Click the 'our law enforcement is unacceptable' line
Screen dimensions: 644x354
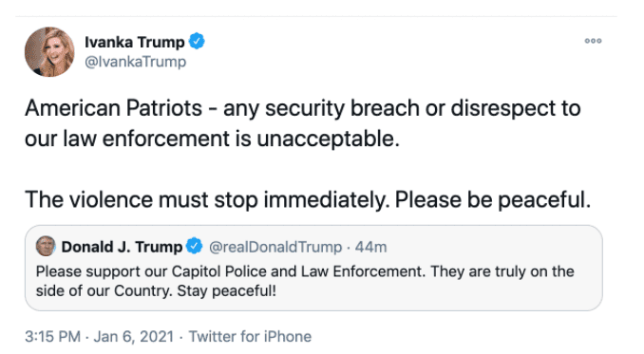point(213,139)
